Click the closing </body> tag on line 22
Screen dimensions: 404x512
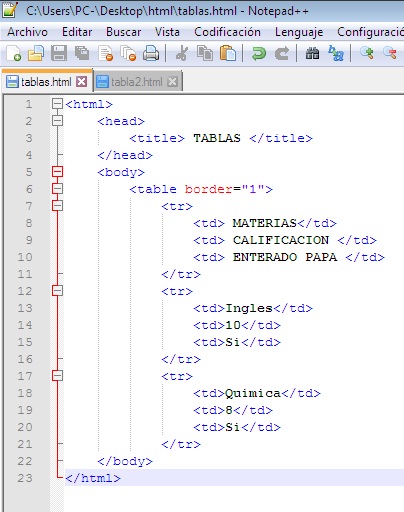(125, 461)
